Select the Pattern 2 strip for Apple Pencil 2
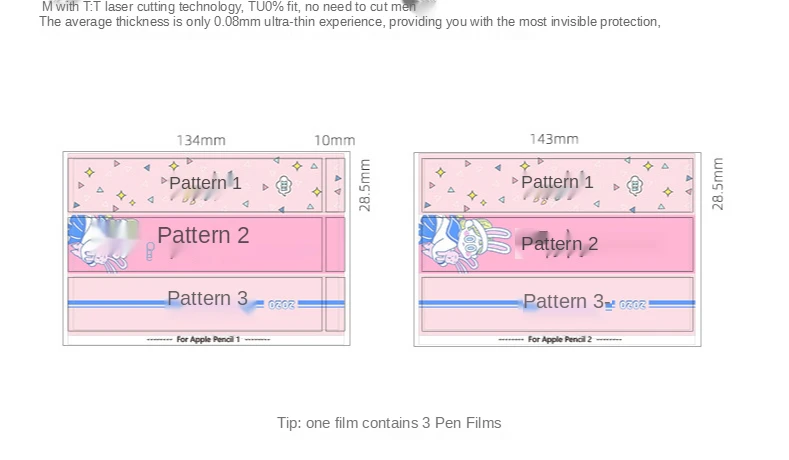 point(557,245)
